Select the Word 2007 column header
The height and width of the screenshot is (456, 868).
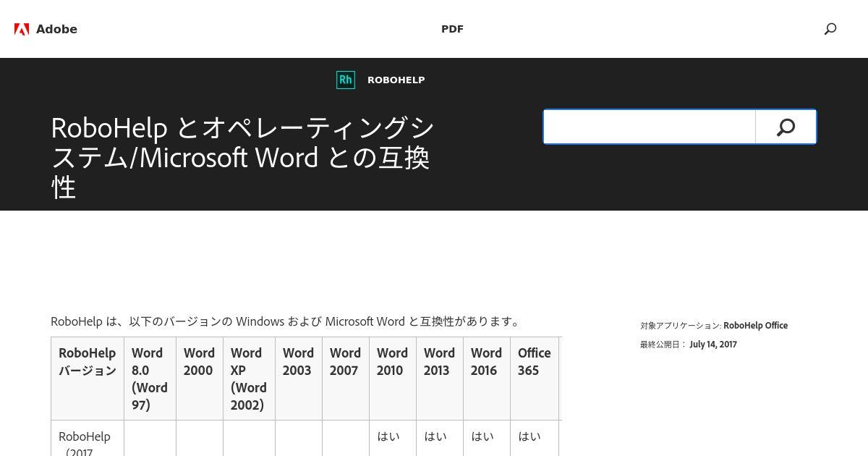(345, 379)
